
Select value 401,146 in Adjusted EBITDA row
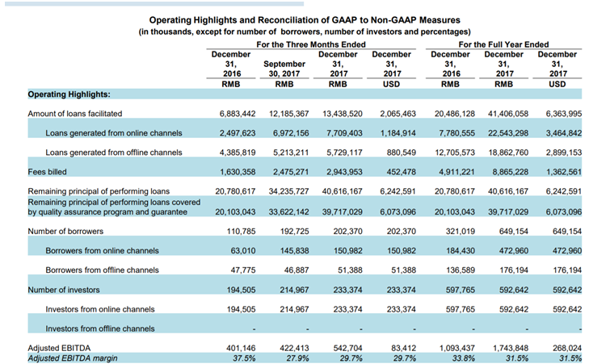[x=241, y=348]
